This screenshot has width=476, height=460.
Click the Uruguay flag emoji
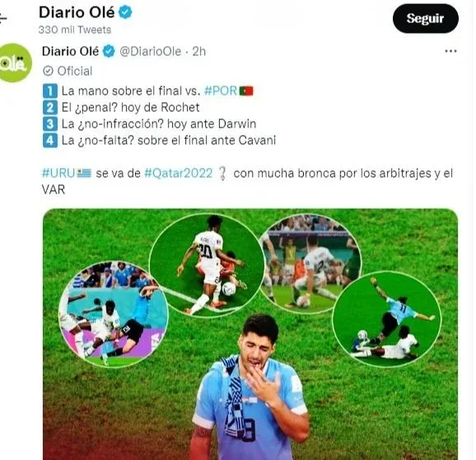[x=84, y=174]
